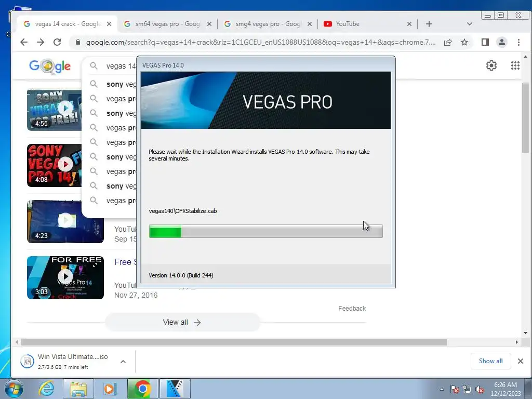
Task: Show hidden tray icons arrow
Action: pyautogui.click(x=442, y=389)
